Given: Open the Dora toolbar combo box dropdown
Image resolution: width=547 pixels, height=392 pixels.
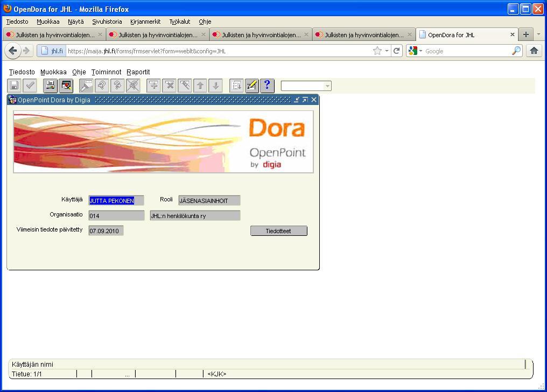Looking at the screenshot, I should (327, 86).
